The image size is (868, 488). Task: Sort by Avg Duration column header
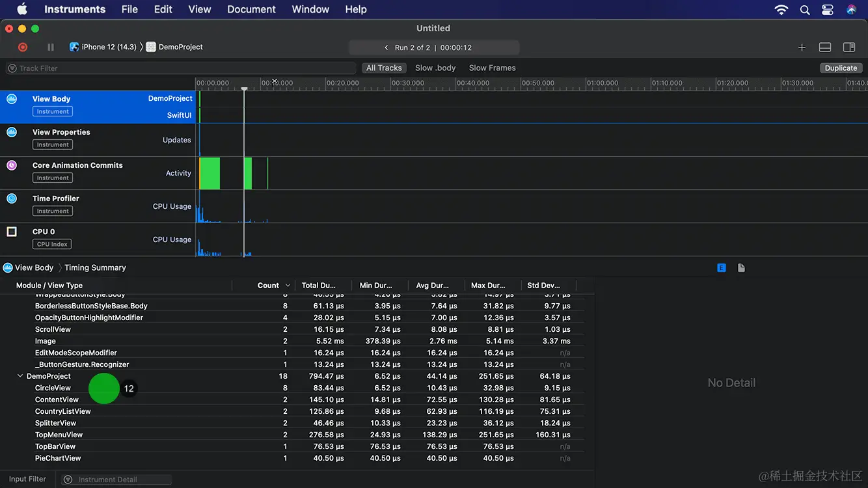[x=433, y=286]
